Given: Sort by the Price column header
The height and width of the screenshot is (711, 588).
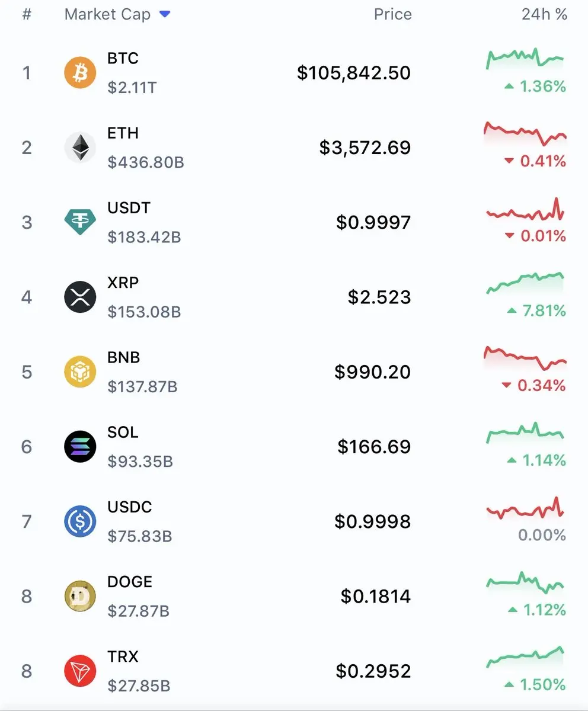Looking at the screenshot, I should point(392,14).
